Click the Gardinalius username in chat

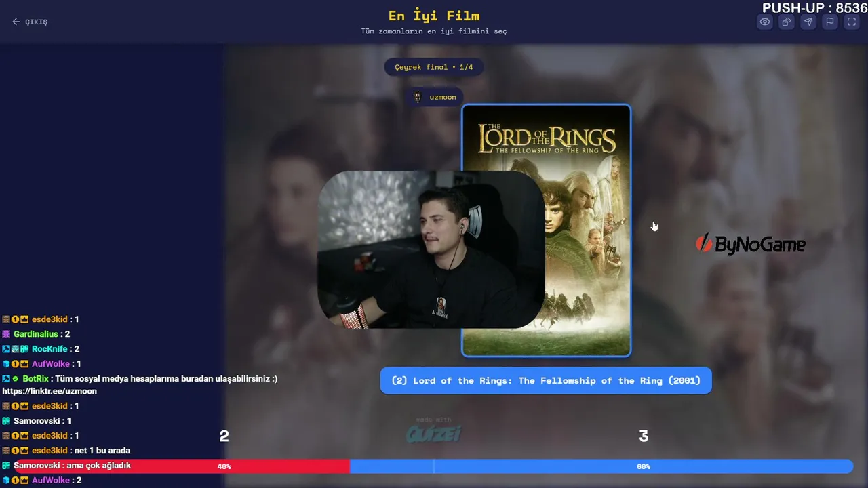pyautogui.click(x=36, y=334)
